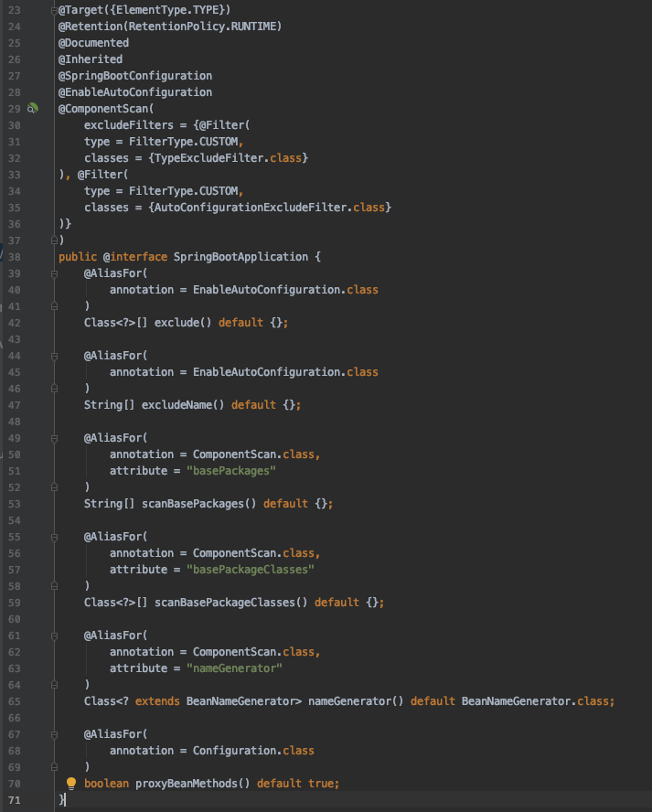Screen dimensions: 652x812
Task: Toggle the fold end marker at line 41
Action: 54,306
